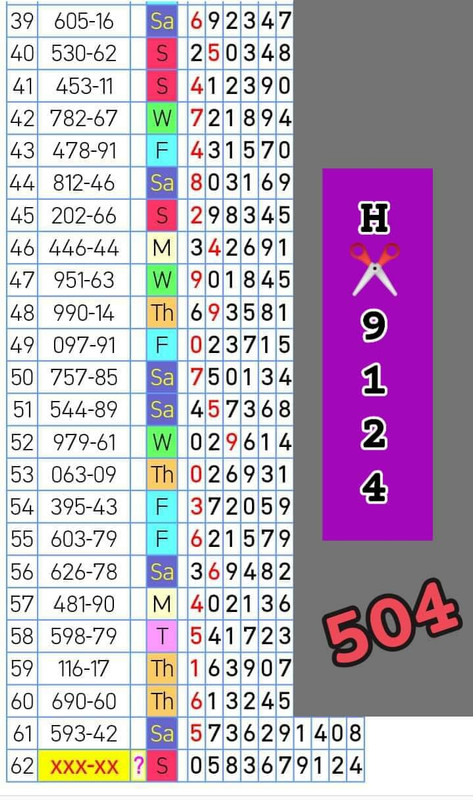Click the scissors emoji in the purple box
The image size is (473, 800).
pos(375,269)
